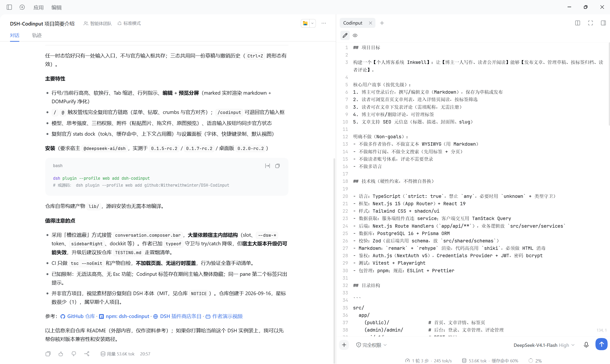Copy the bash code block
Viewport: 610px width, 364px height.
coord(277,166)
